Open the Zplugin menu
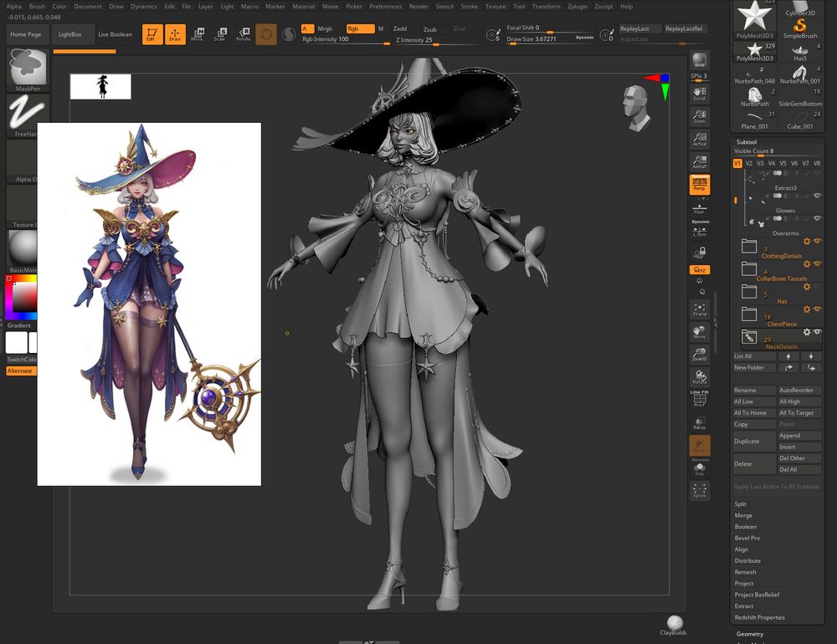The image size is (837, 644). [577, 7]
